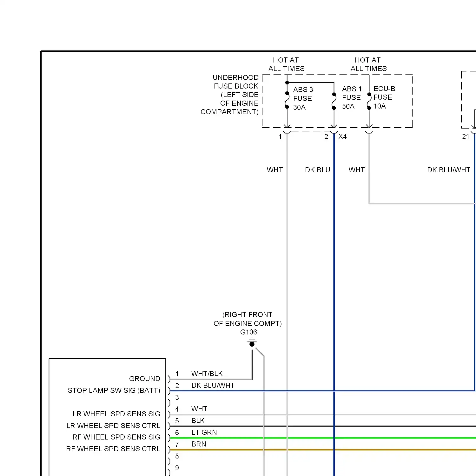Click the DK BLU/WHT label at pin 2
Viewport: 476px width, 476px height.
pyautogui.click(x=213, y=385)
